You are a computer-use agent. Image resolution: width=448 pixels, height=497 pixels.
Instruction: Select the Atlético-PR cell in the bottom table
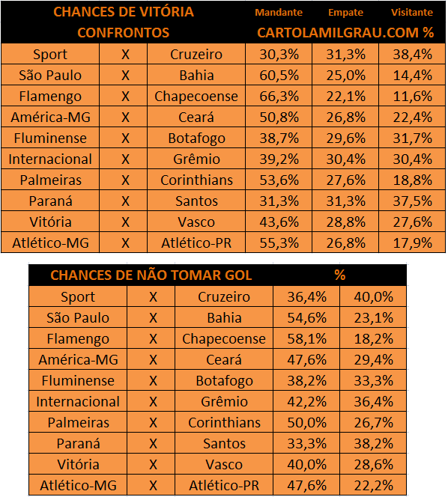tap(224, 485)
